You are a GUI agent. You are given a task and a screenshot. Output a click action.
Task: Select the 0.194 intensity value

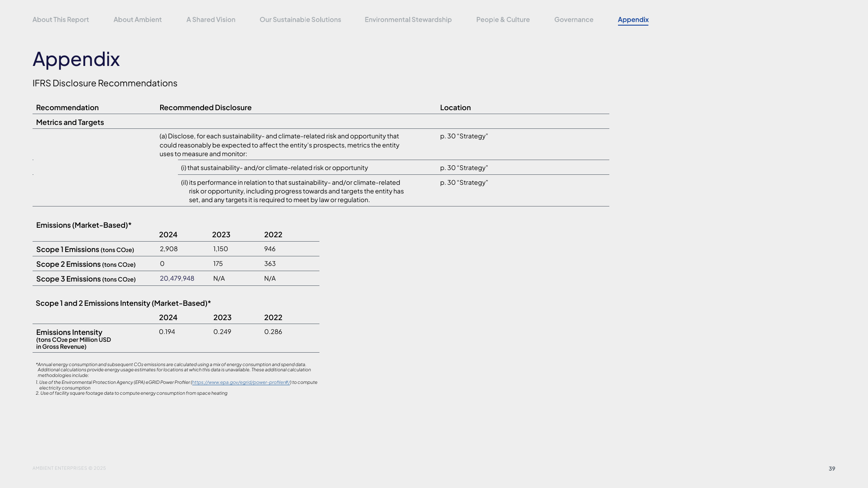click(167, 332)
